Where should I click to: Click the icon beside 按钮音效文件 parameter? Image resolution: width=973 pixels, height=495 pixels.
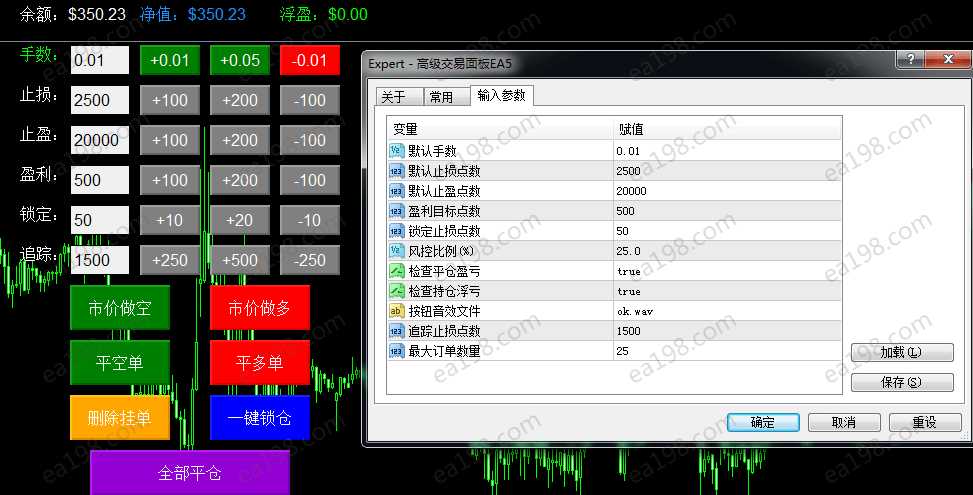(x=396, y=310)
